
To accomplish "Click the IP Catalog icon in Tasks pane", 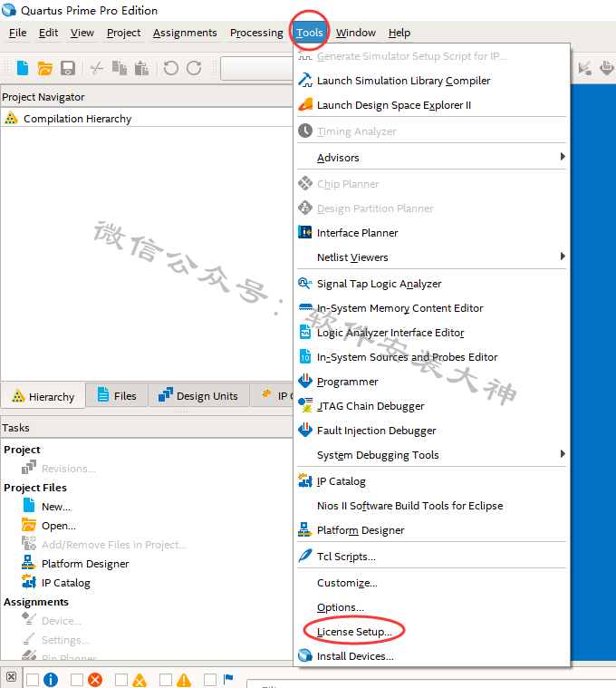I will [x=28, y=582].
